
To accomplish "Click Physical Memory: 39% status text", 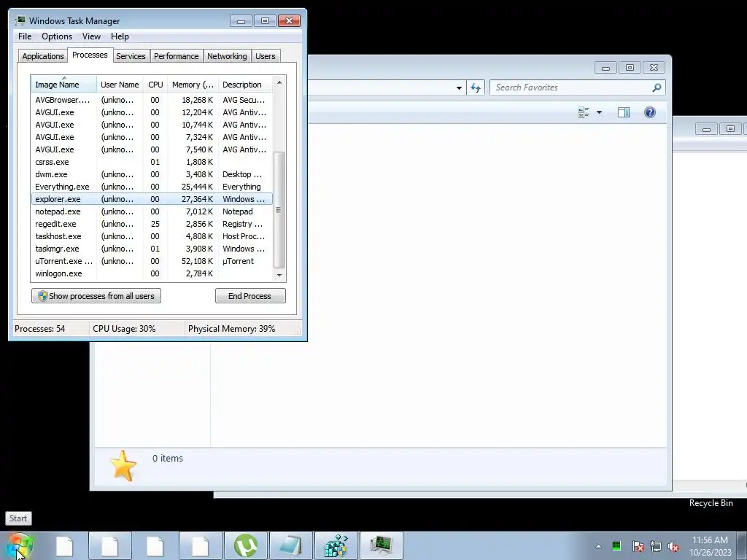I will coord(231,329).
